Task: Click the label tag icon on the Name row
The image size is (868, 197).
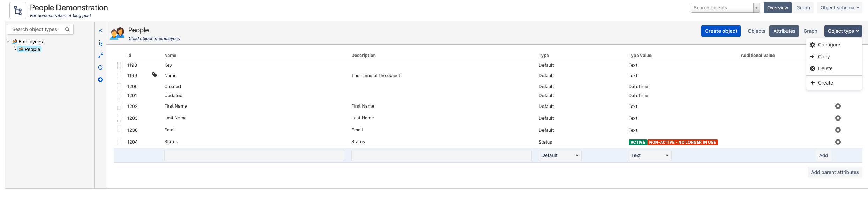Action: [154, 75]
